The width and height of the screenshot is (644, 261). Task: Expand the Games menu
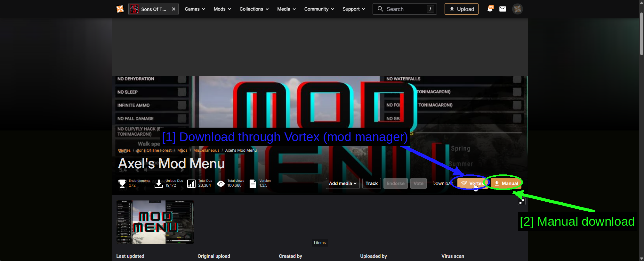[195, 9]
